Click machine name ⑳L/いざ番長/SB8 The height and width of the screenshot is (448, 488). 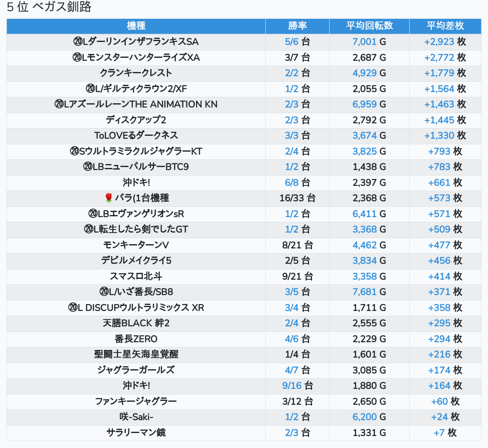pyautogui.click(x=136, y=292)
